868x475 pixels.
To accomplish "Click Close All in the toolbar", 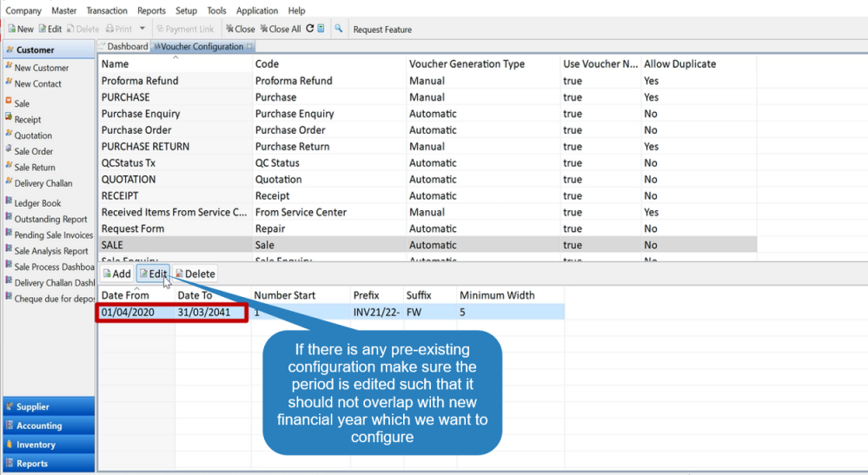I will pyautogui.click(x=281, y=29).
